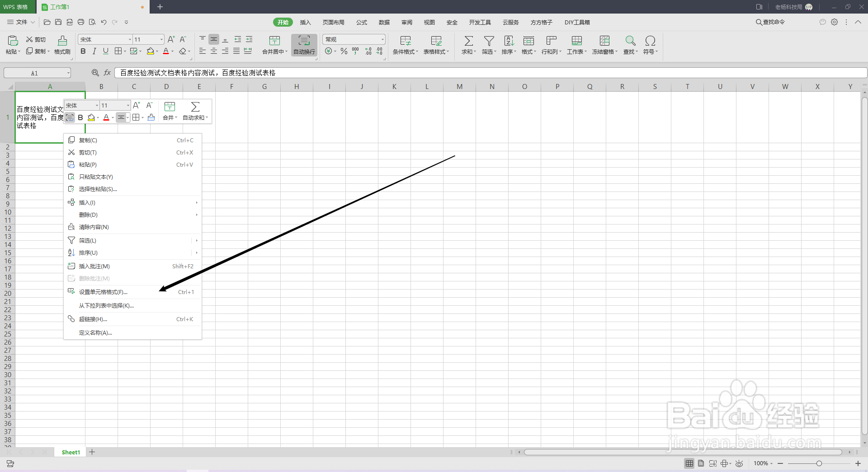This screenshot has width=868, height=472.
Task: Click the Symbol omega icon
Action: pyautogui.click(x=650, y=41)
